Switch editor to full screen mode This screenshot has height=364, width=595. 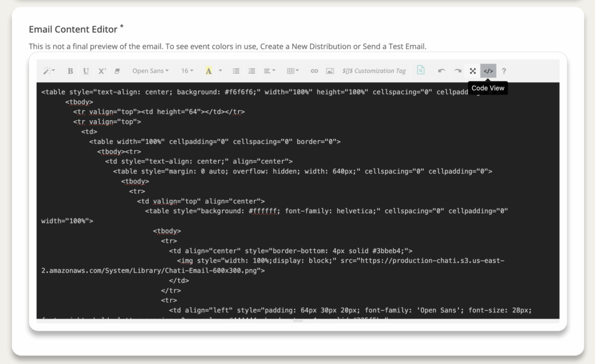point(473,71)
